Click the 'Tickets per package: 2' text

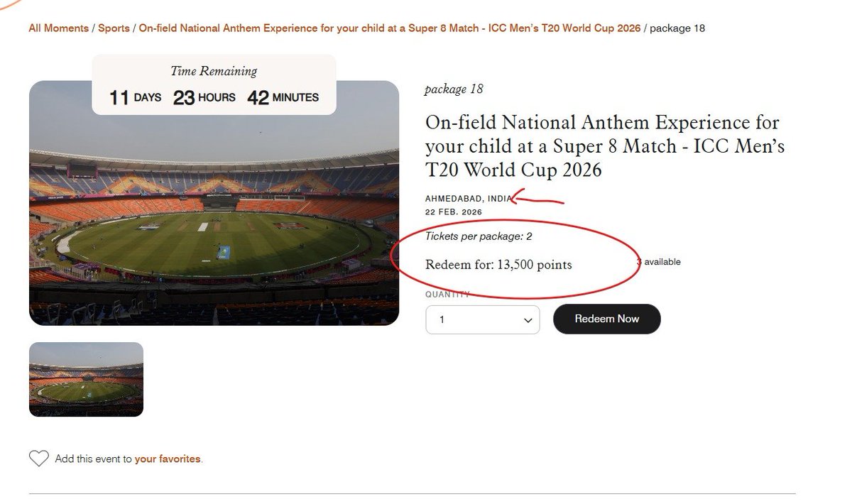[479, 236]
